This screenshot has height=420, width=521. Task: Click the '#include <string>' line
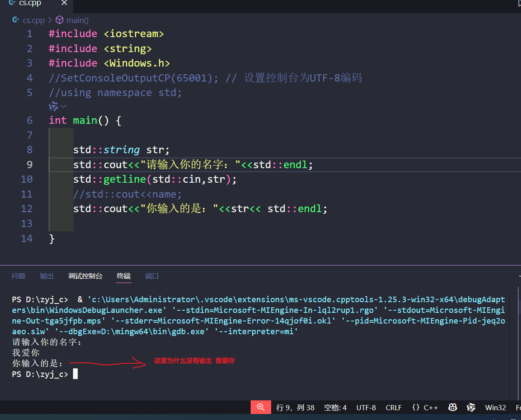[100, 49]
